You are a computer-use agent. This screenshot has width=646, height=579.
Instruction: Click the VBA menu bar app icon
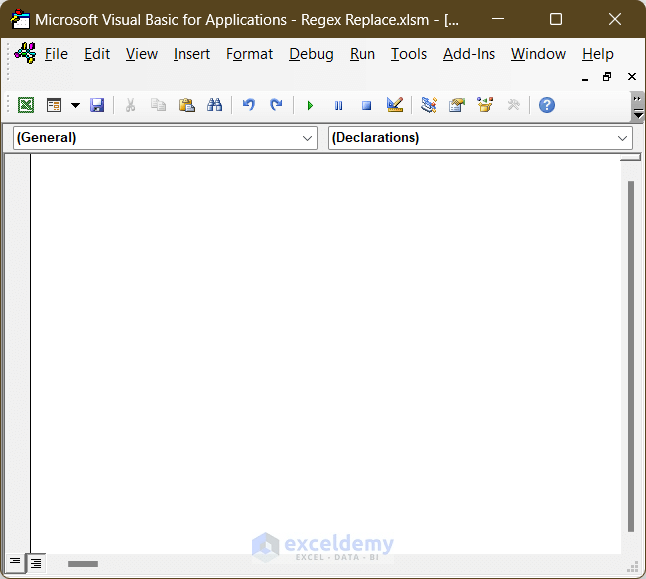click(x=25, y=53)
